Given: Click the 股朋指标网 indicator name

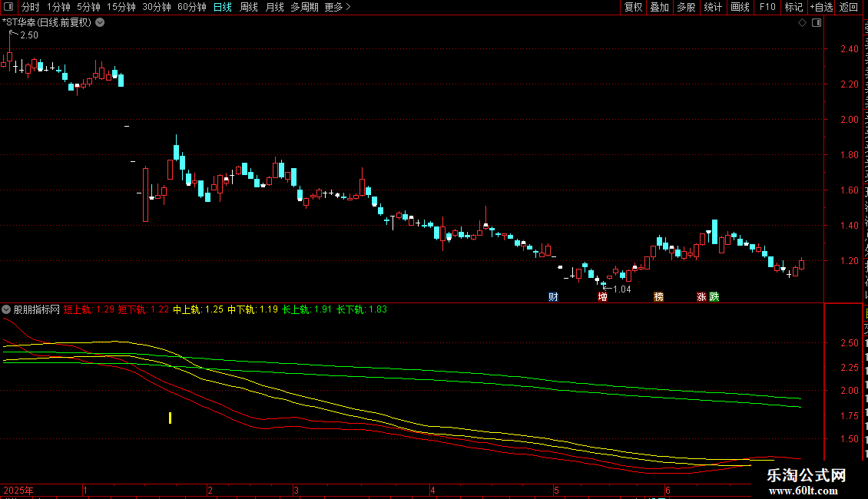Looking at the screenshot, I should pos(37,309).
